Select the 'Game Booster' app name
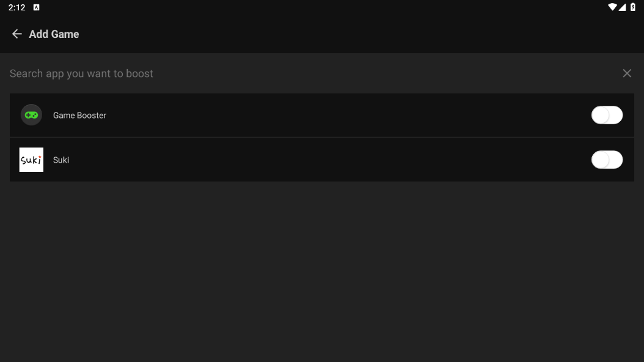The image size is (644, 362). (79, 116)
